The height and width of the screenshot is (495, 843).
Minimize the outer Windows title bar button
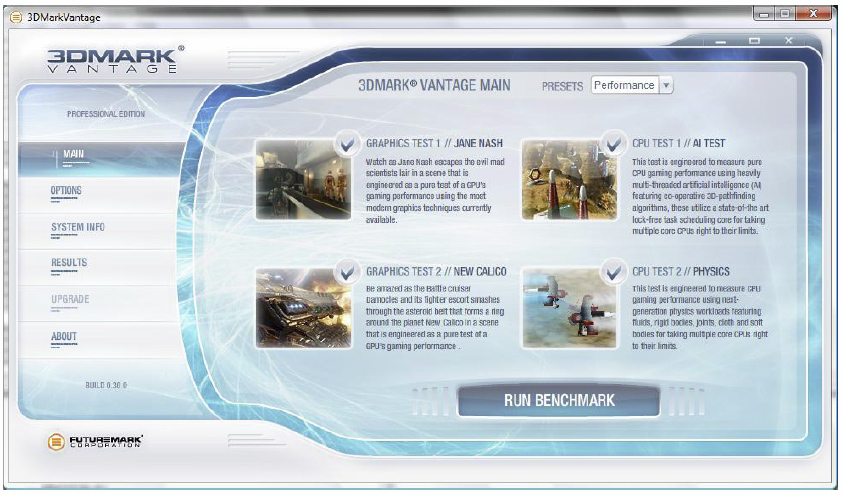point(763,14)
